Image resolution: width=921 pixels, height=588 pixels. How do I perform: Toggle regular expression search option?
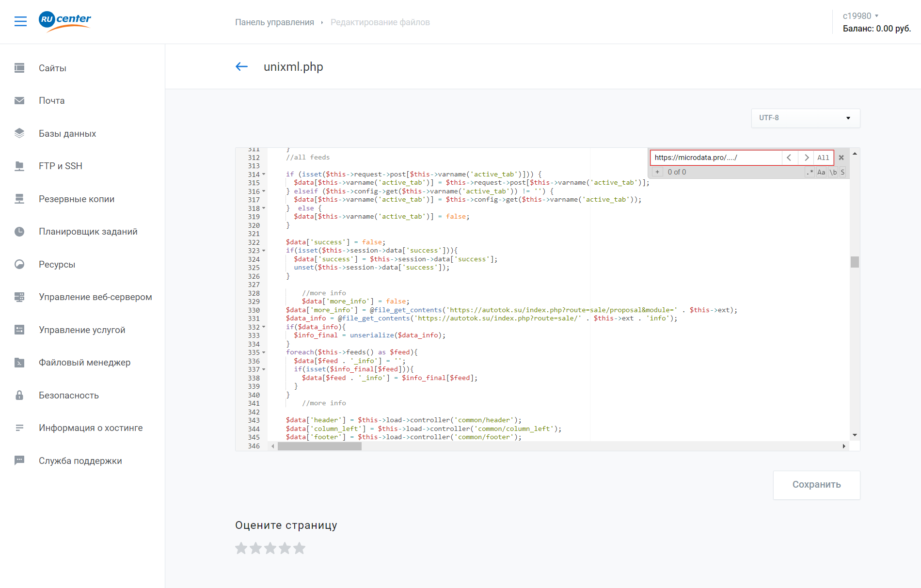pos(810,172)
